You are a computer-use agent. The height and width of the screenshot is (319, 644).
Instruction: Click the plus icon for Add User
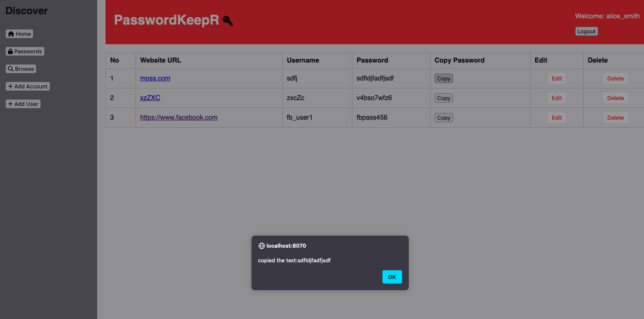[x=10, y=104]
